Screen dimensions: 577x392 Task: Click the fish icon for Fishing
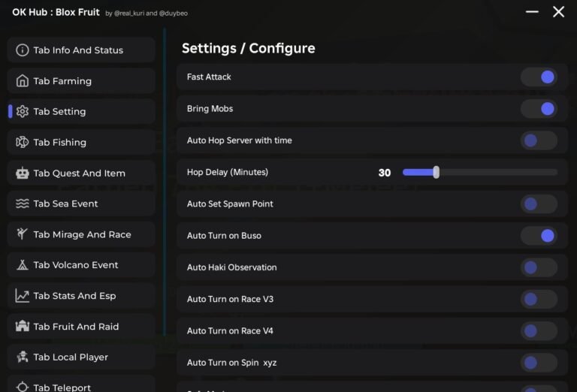[x=22, y=142]
